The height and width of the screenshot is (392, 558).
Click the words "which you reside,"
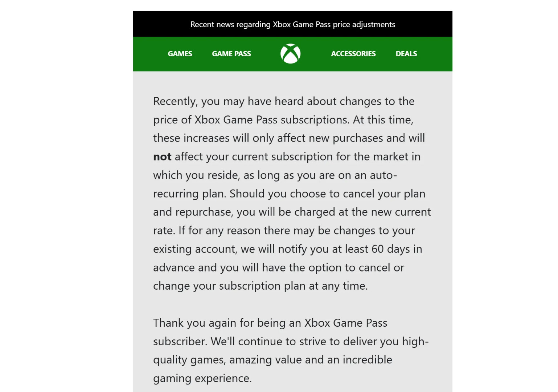pyautogui.click(x=196, y=175)
